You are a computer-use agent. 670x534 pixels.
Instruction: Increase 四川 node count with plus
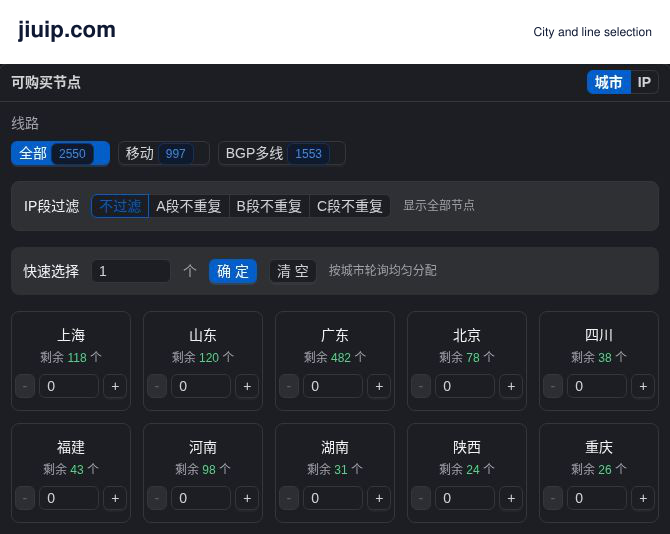[644, 386]
